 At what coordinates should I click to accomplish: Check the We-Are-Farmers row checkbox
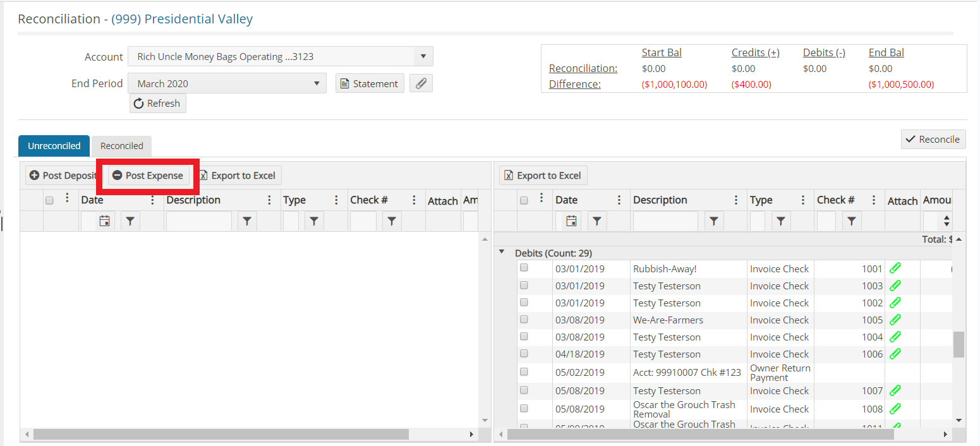pos(524,319)
